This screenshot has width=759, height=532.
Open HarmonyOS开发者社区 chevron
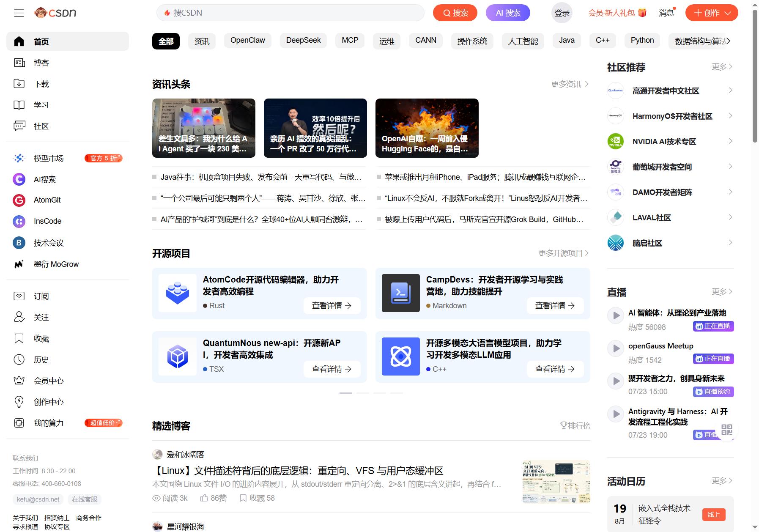(730, 116)
